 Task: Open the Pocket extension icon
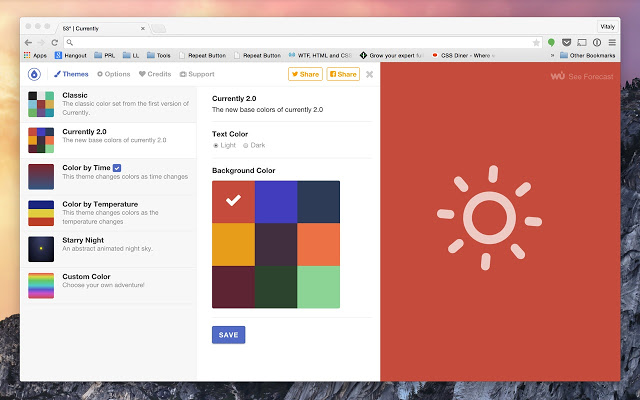point(566,42)
